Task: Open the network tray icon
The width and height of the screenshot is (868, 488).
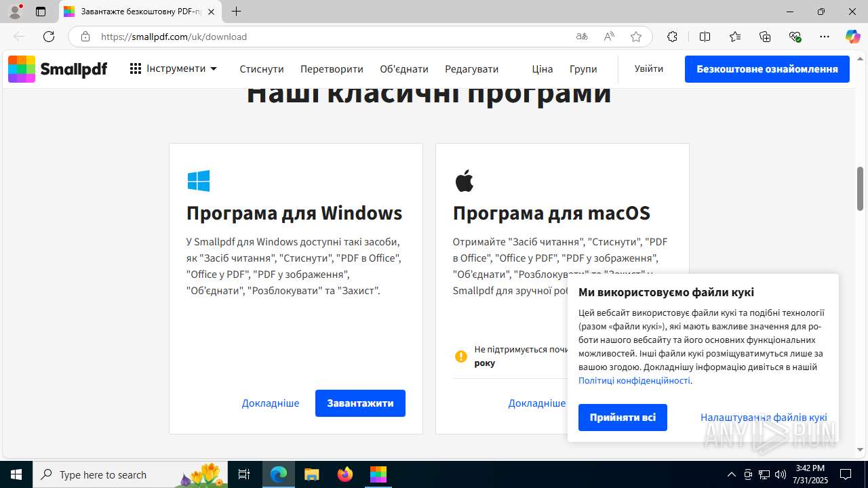Action: pos(764,474)
